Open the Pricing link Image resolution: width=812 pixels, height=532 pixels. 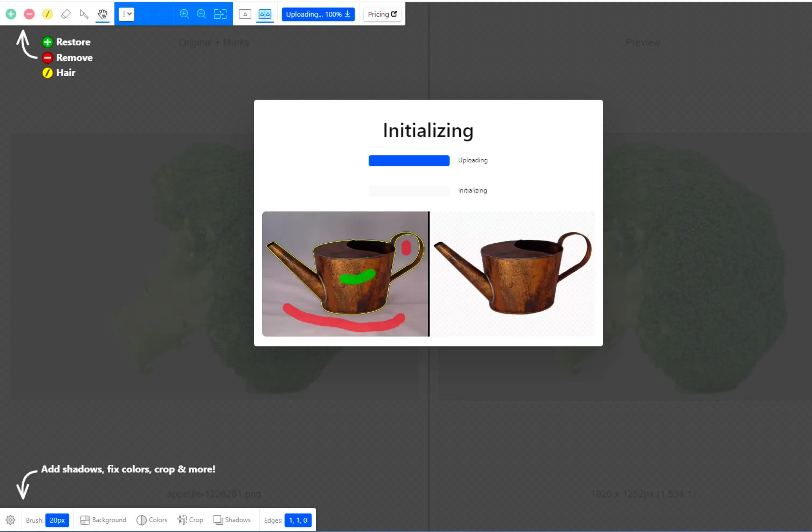click(382, 14)
